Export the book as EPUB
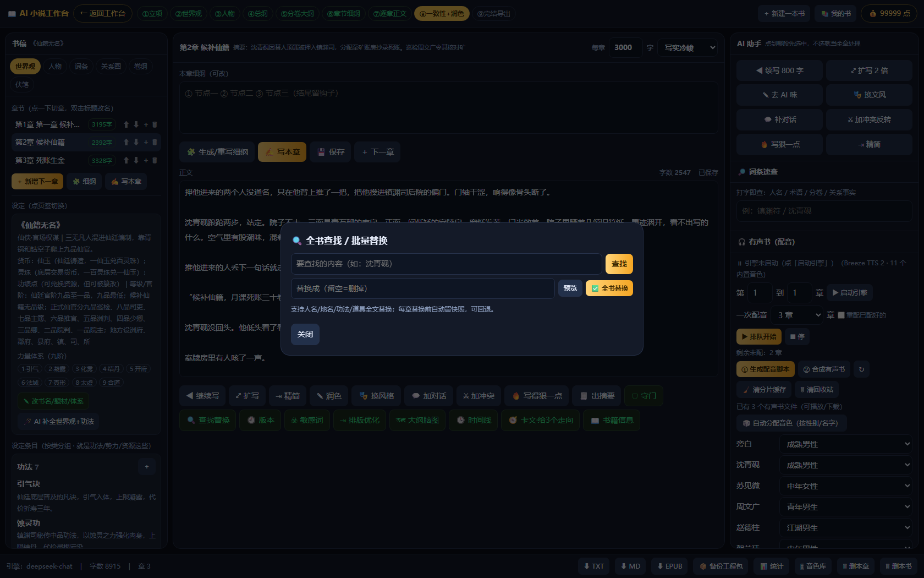Viewport: 924px width, 578px height. 669,566
